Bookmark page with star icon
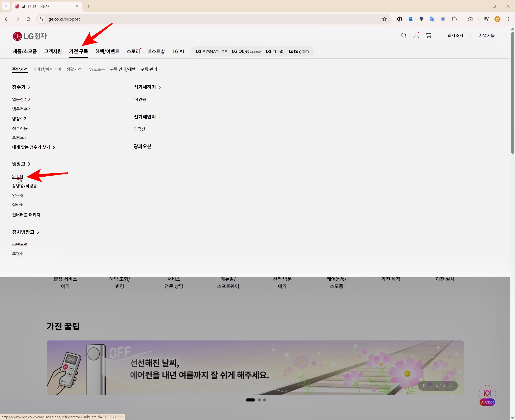The image size is (515, 420). click(384, 19)
